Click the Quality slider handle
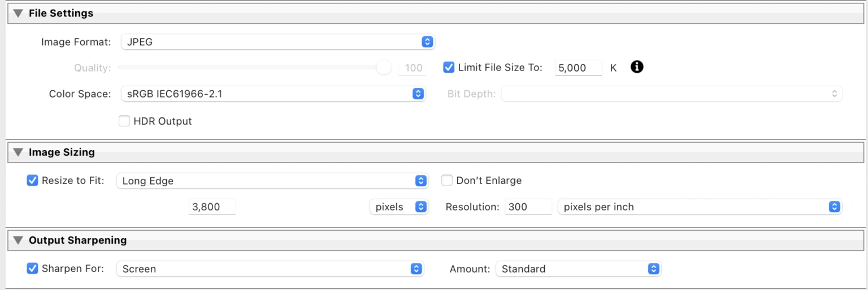Screen dimensions: 868x290 [x=384, y=68]
